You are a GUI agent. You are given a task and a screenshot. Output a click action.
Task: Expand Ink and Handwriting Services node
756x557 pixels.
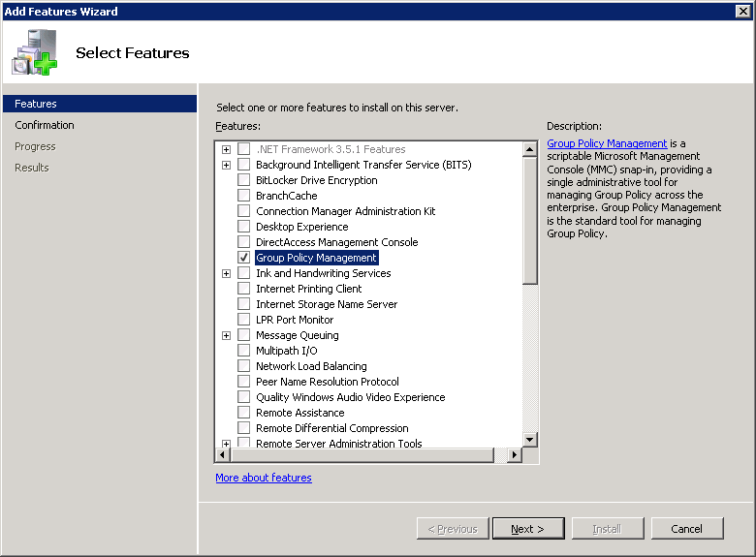click(226, 273)
